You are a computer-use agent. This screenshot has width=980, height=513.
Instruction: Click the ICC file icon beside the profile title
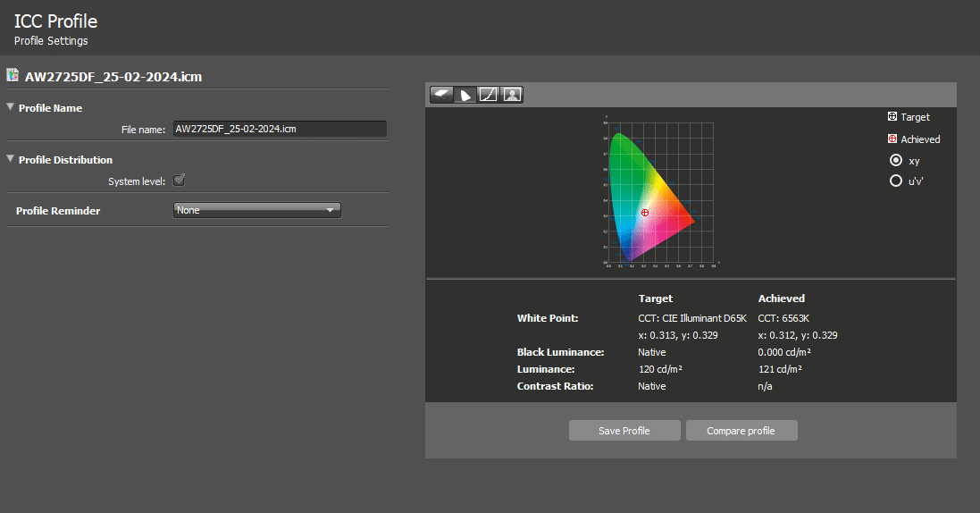point(13,76)
